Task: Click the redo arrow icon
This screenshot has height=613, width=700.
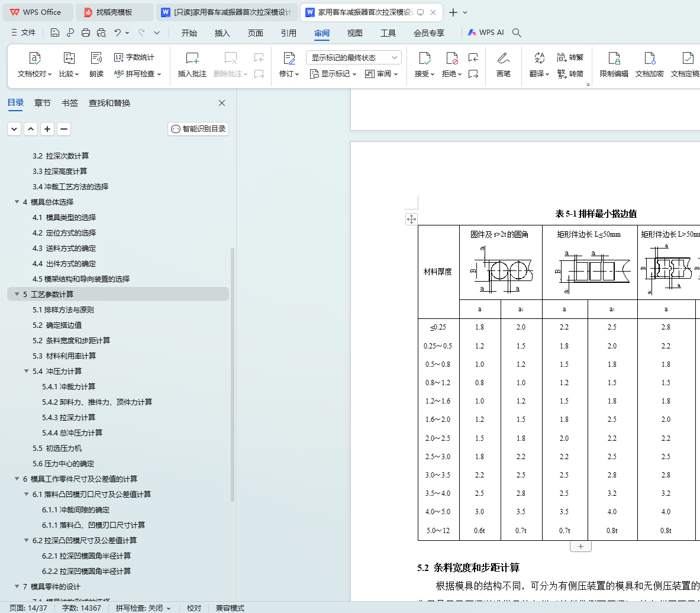Action: [141, 33]
